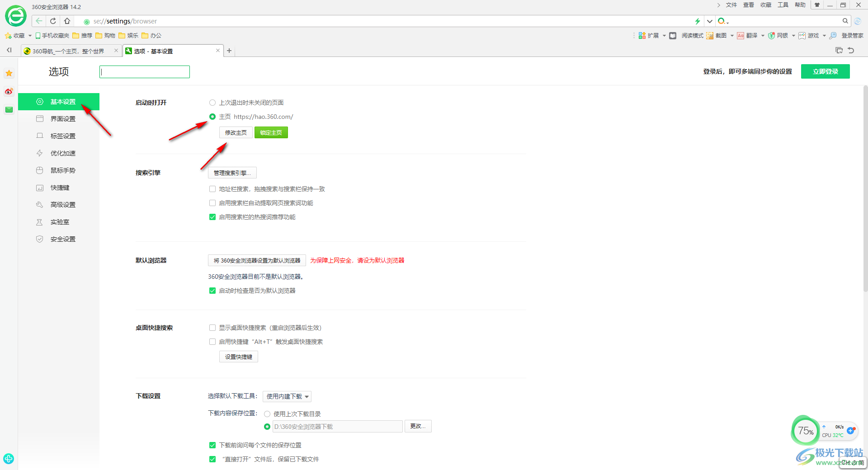The height and width of the screenshot is (470, 868).
Task: Open the tab list window icon
Action: click(x=839, y=50)
